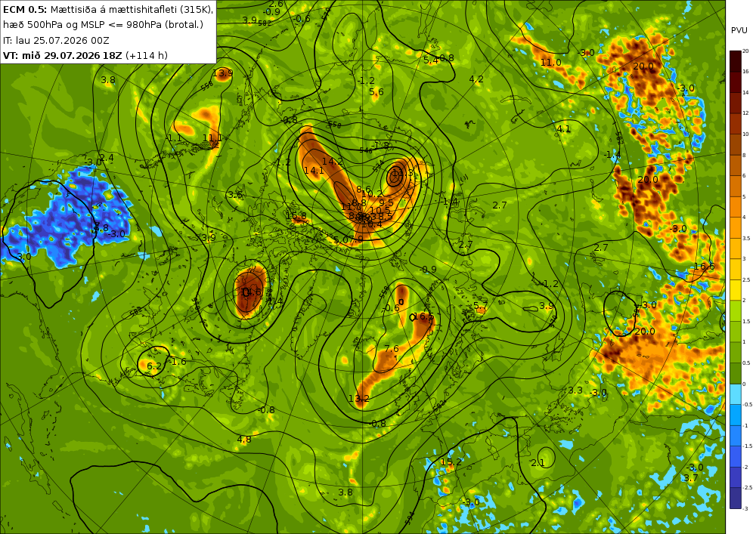756x534 pixels.
Task: Click the "hæð 500hPa og MSLP <= 980hPa (brotal.)" line
Action: pyautogui.click(x=103, y=25)
